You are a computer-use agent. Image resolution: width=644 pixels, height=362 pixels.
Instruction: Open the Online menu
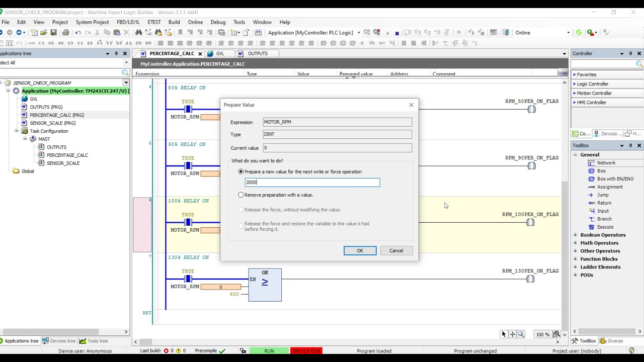point(195,22)
